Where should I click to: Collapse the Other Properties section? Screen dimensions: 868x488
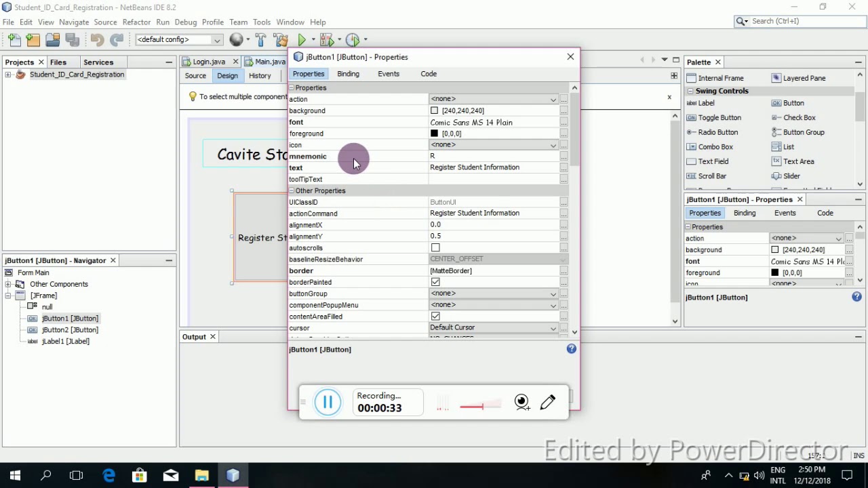pyautogui.click(x=292, y=191)
